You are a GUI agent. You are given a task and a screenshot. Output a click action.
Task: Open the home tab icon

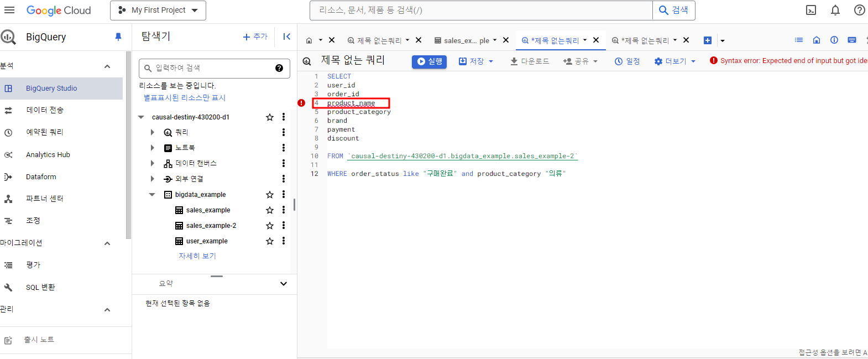tap(309, 40)
